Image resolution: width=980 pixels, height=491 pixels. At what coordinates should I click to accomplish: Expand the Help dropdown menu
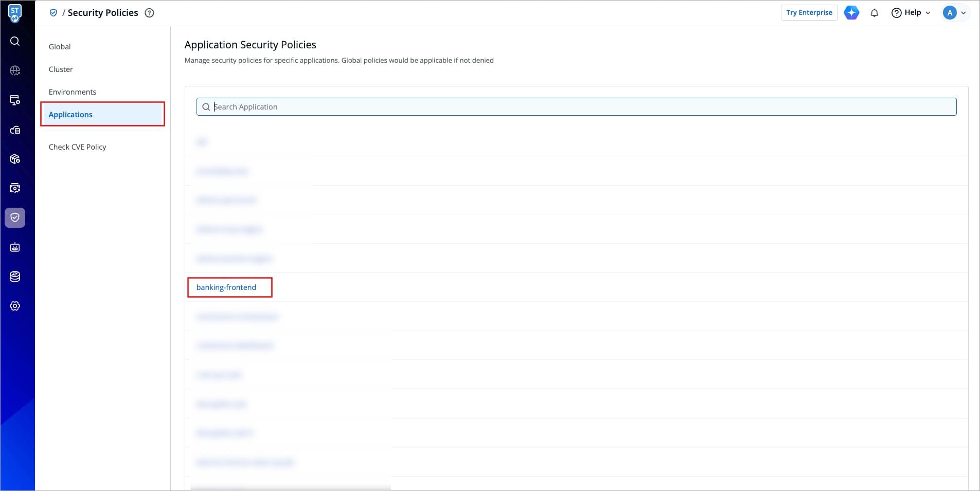coord(911,13)
